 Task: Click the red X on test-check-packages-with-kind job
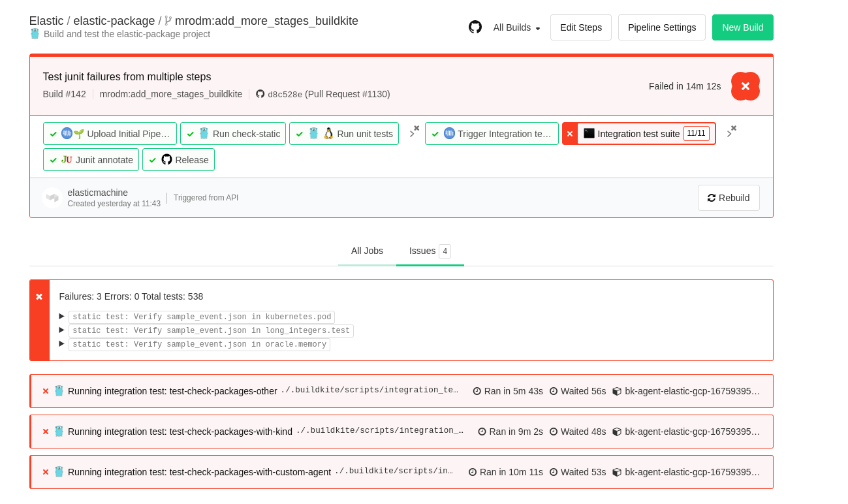tap(46, 432)
